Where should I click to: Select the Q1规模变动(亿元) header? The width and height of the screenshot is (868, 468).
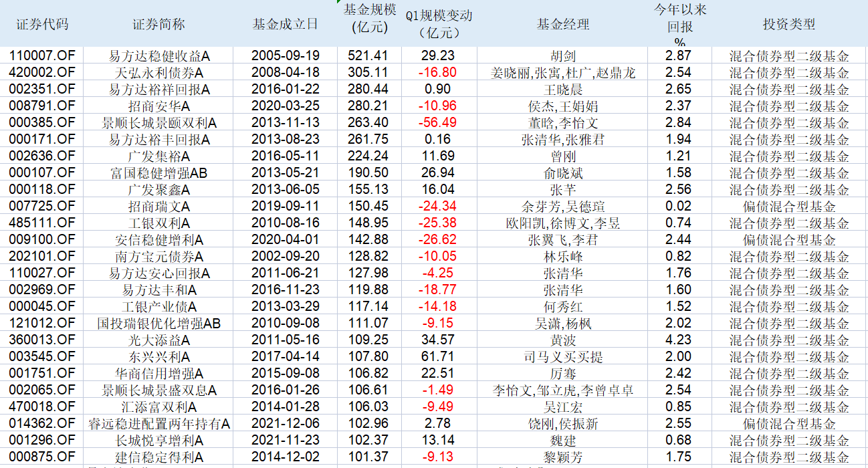[439, 24]
